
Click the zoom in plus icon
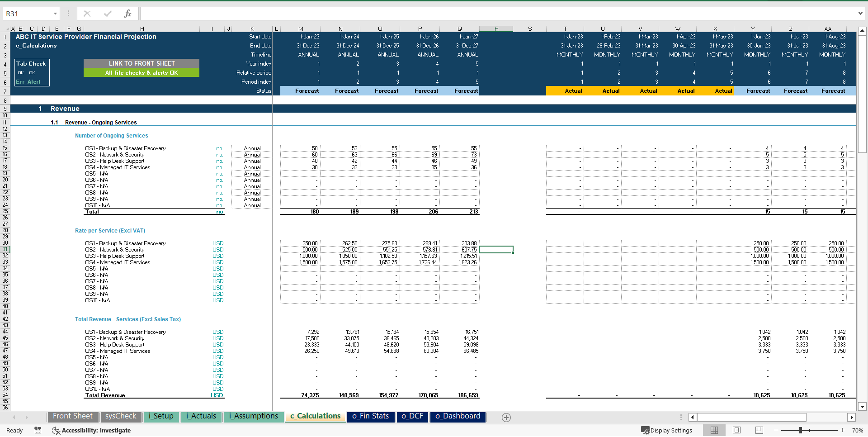tap(842, 430)
